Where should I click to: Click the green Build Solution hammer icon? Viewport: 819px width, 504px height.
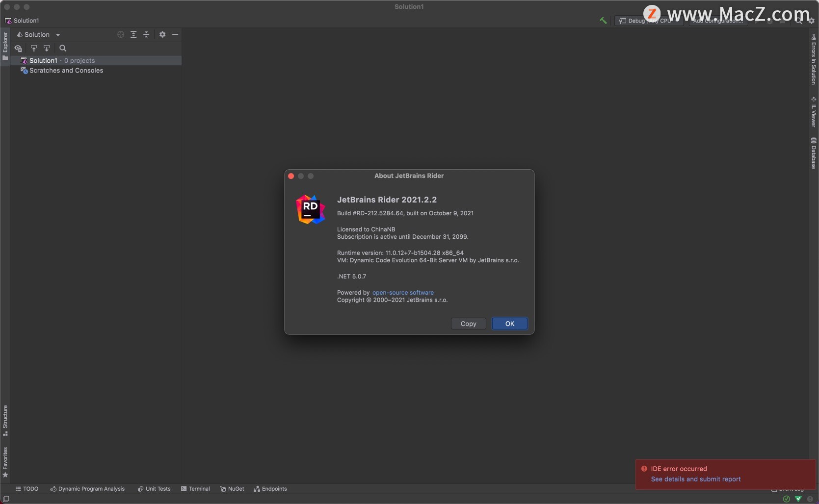point(603,21)
